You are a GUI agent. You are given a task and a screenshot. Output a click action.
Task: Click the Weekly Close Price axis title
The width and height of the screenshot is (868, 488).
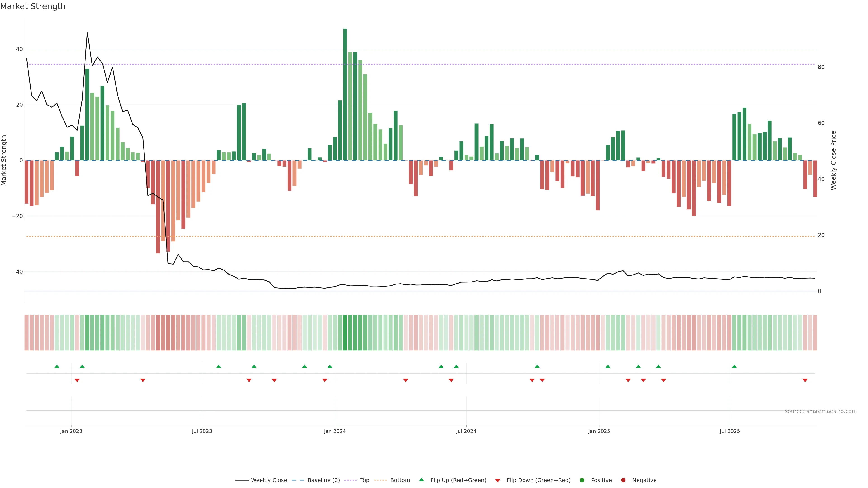[833, 160]
